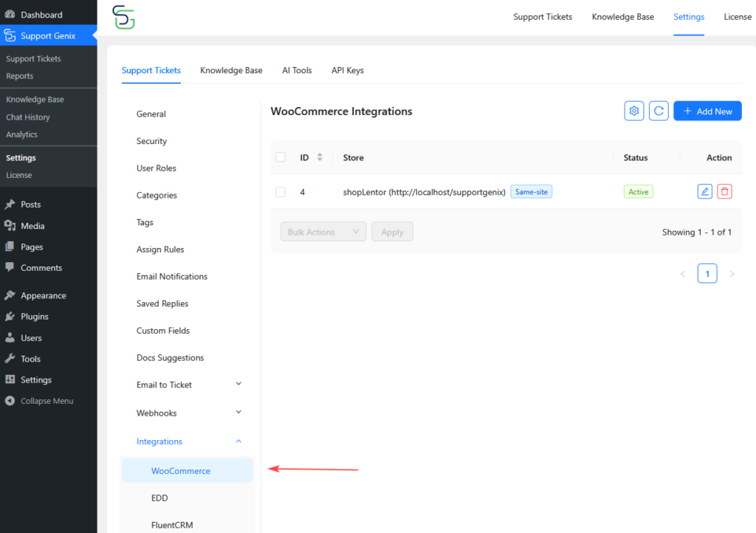Image resolution: width=756 pixels, height=533 pixels.
Task: Click the Add New button
Action: 707,111
